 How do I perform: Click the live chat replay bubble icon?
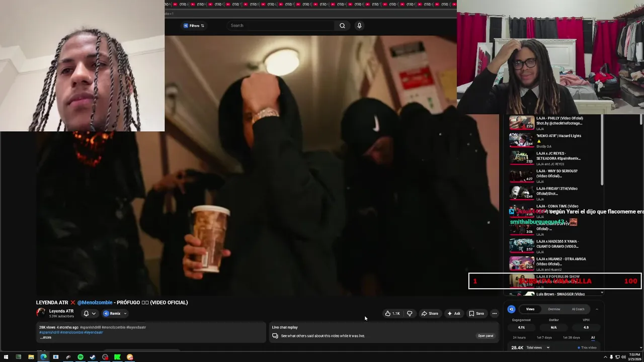[x=275, y=336]
